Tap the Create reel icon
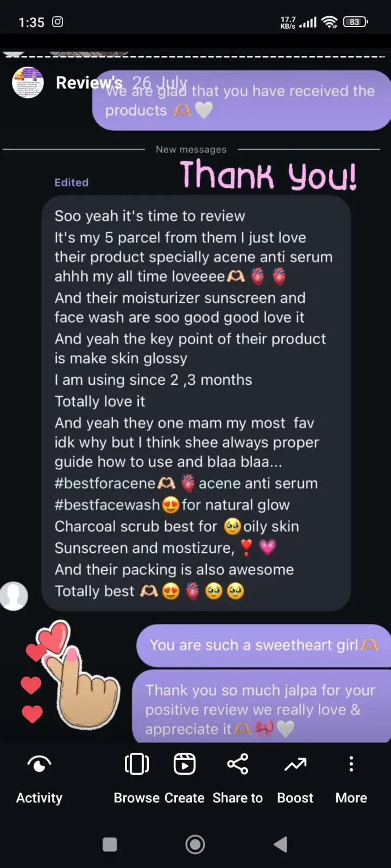 coord(185,764)
